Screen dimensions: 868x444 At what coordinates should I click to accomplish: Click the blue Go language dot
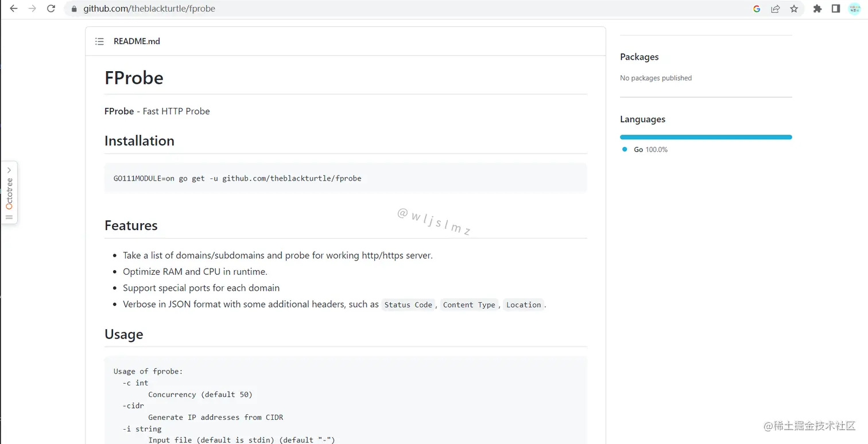[x=625, y=149]
